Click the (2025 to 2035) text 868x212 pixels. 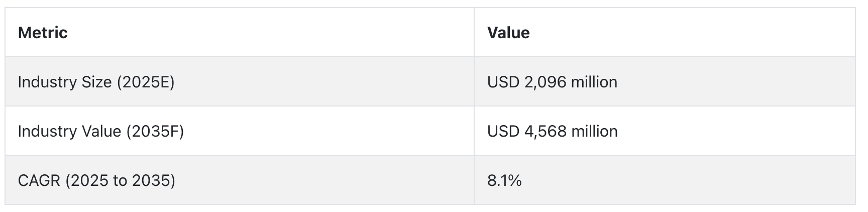pos(120,180)
